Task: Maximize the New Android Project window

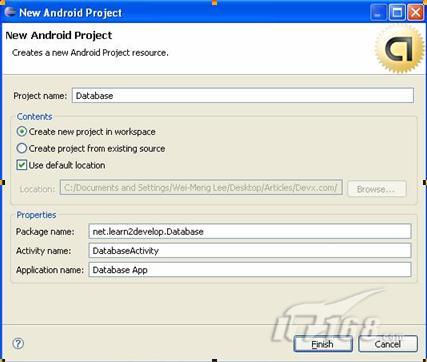Action: point(397,13)
